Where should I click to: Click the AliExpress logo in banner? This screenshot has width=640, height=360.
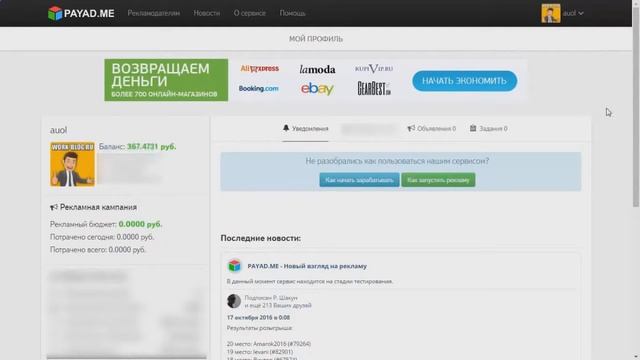coord(260,69)
